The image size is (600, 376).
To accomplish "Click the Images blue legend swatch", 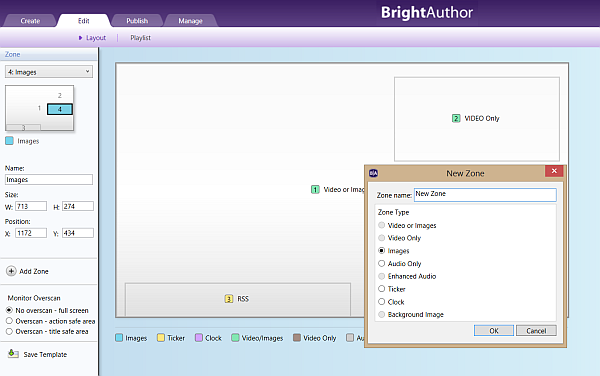I will pyautogui.click(x=119, y=338).
